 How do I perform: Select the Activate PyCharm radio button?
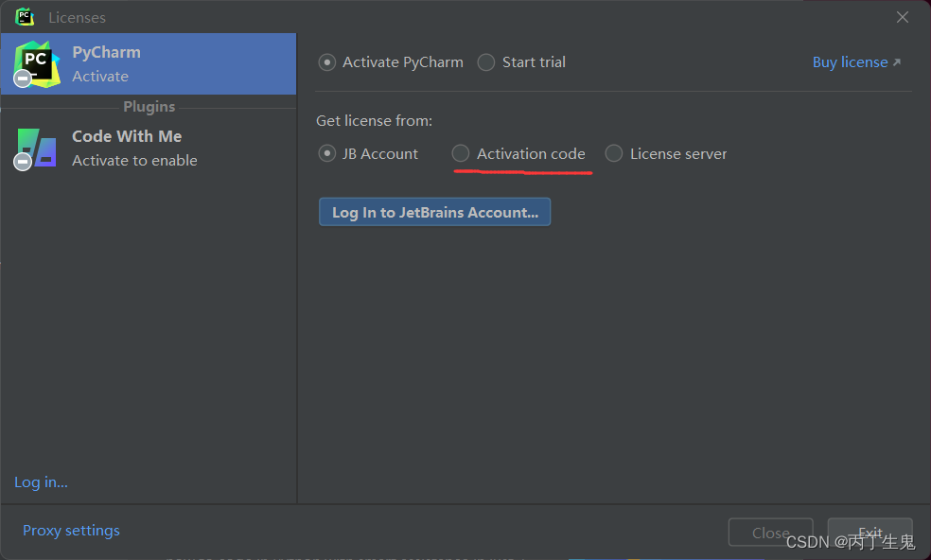tap(326, 62)
